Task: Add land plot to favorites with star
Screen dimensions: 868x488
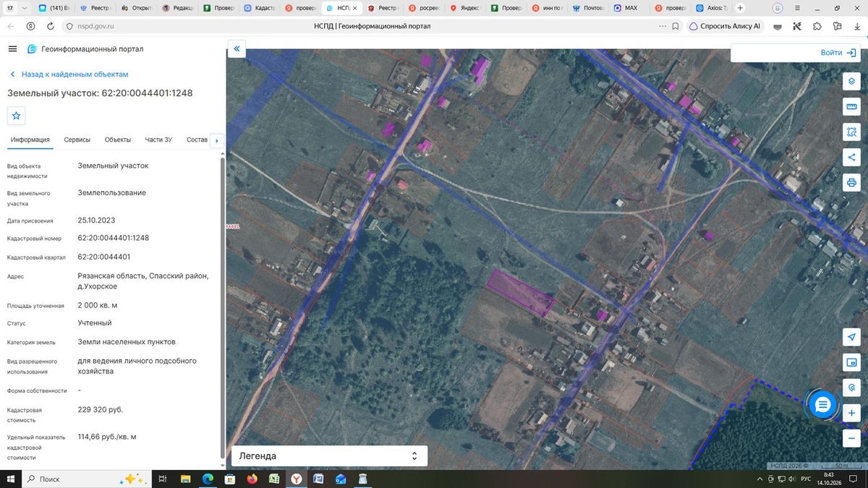Action: click(x=16, y=116)
